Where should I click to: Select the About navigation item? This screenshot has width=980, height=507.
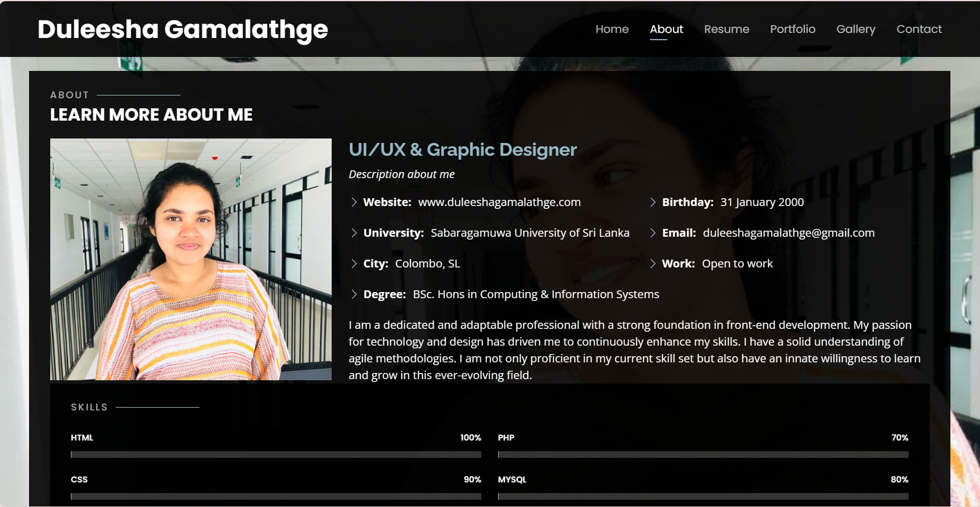pos(666,29)
